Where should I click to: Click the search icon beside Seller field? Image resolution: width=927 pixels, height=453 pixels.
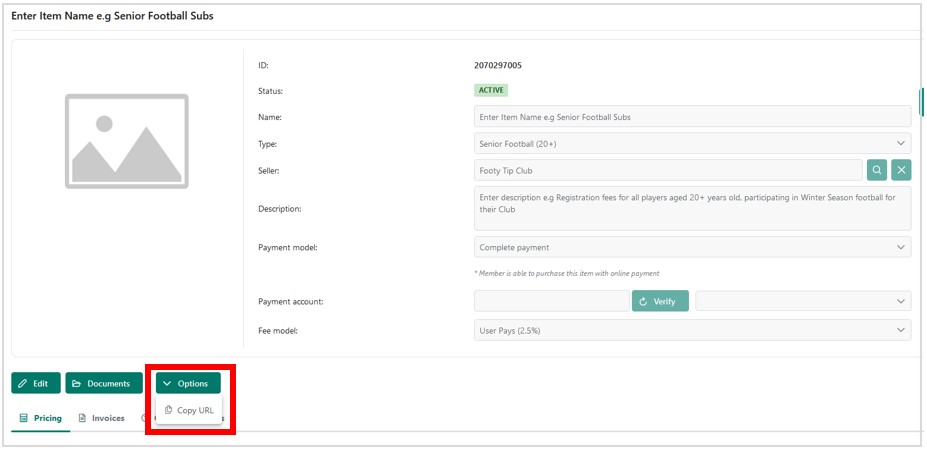click(x=876, y=170)
